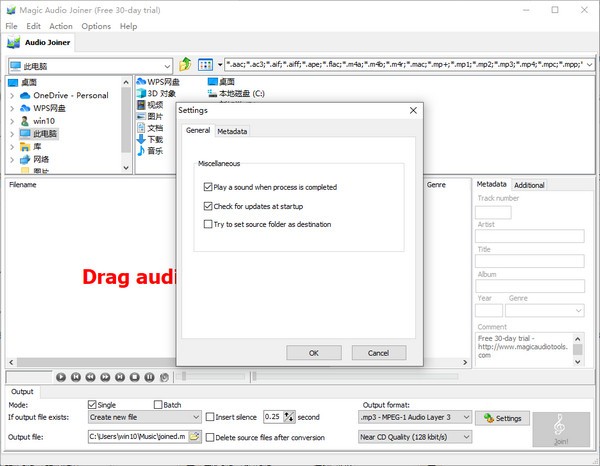The height and width of the screenshot is (466, 600).
Task: Expand the 此电脑 tree node arrow
Action: pyautogui.click(x=12, y=134)
